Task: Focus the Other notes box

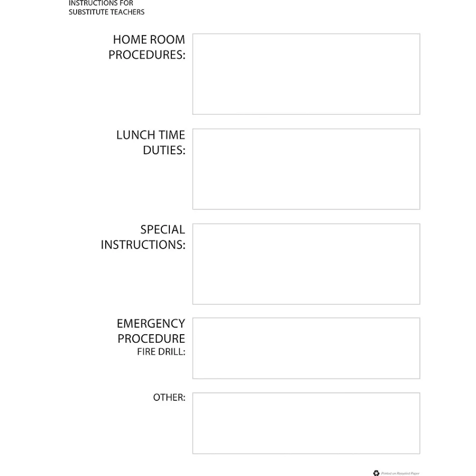Action: pyautogui.click(x=306, y=423)
